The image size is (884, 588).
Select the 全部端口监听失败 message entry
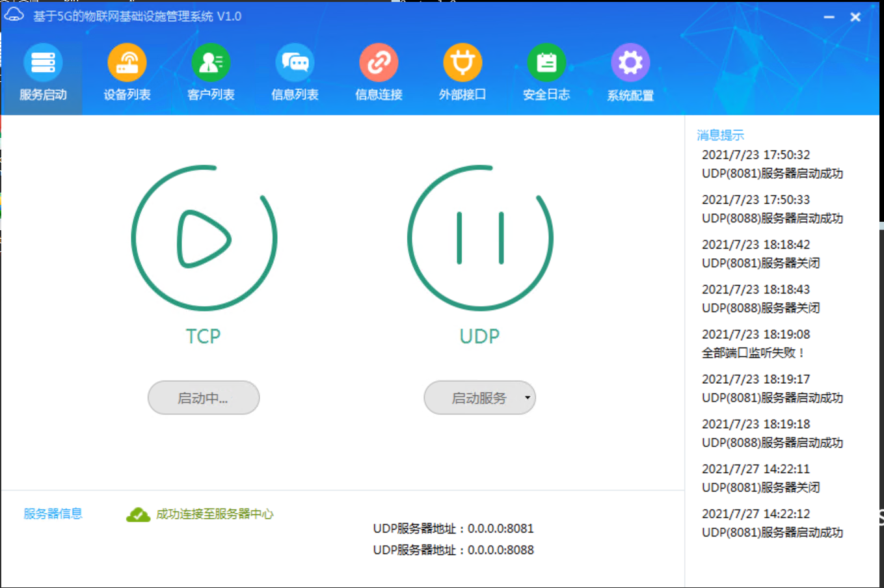[753, 353]
